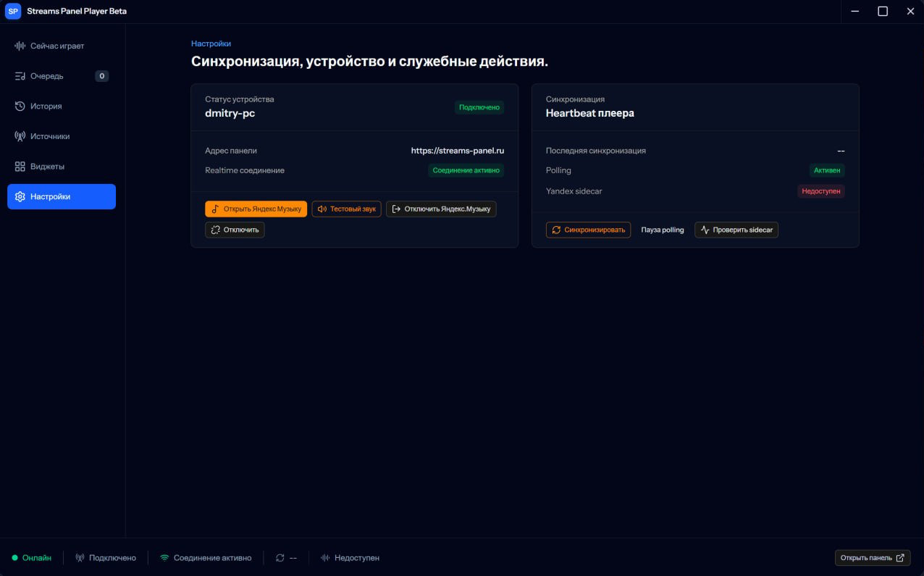Click Отключить Яндекс.Музыку button
Screen dimensions: 924x576
[441, 209]
